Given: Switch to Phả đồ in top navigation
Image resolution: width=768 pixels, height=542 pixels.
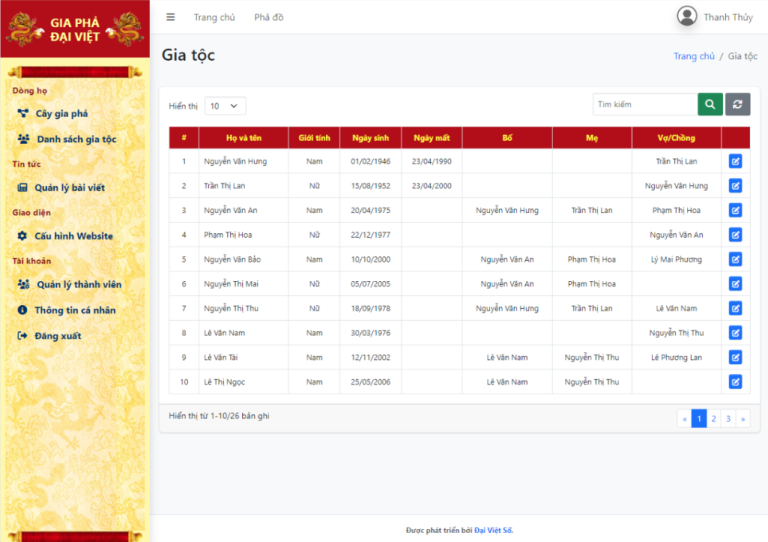Looking at the screenshot, I should point(268,17).
